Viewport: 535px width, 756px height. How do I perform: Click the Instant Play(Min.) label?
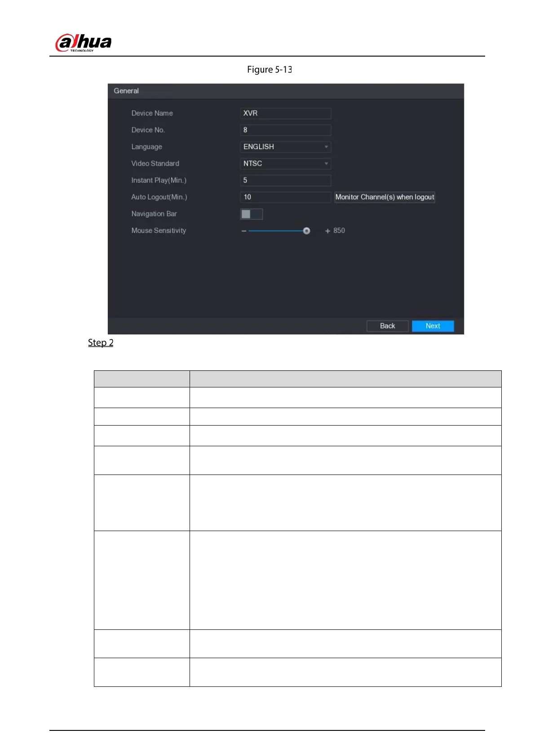[x=159, y=180]
